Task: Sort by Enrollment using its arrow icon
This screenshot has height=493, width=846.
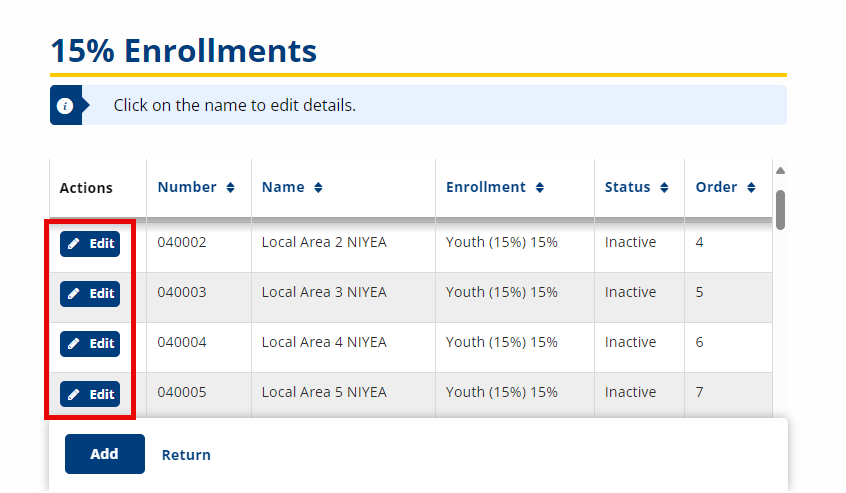Action: click(540, 188)
